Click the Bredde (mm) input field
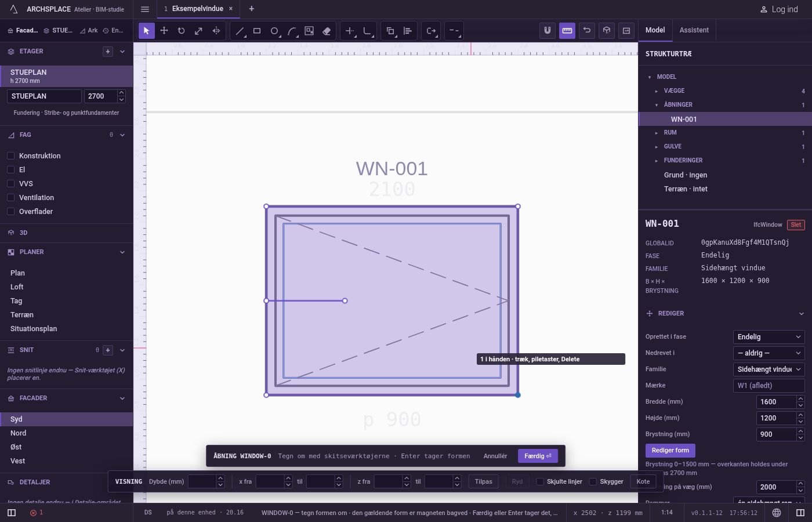 click(776, 402)
